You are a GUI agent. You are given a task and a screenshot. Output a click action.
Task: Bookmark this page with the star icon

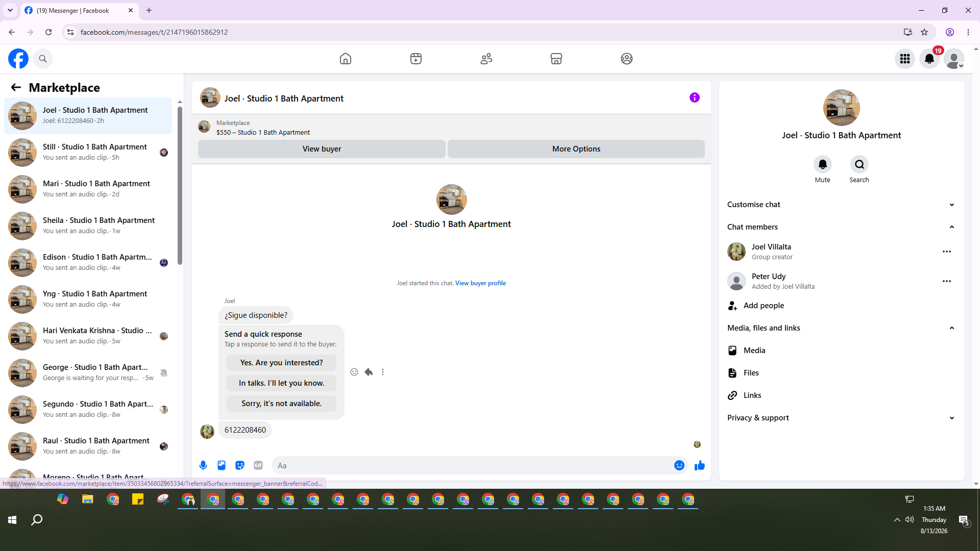coord(924,32)
